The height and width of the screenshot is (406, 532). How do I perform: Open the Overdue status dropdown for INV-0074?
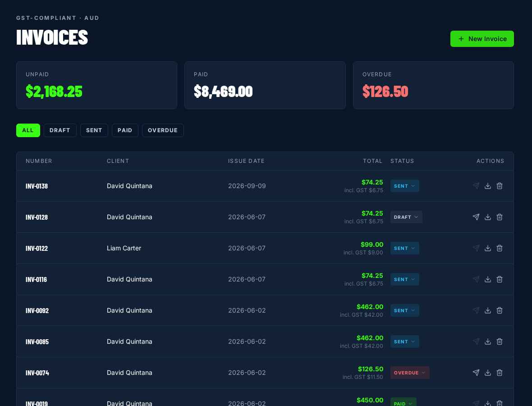[x=410, y=373]
